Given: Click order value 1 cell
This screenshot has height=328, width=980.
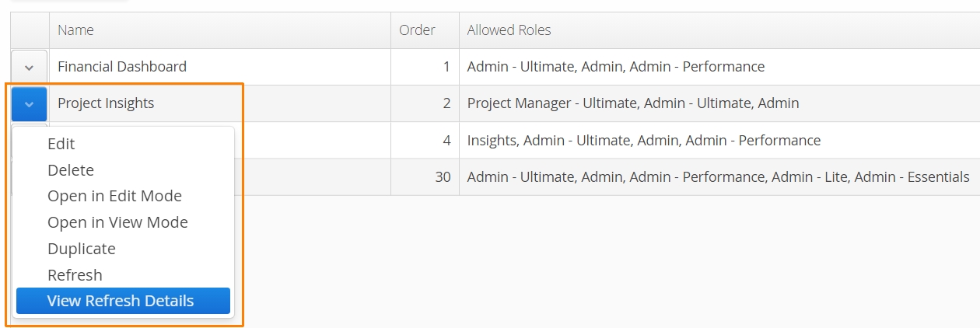Looking at the screenshot, I should tap(425, 67).
